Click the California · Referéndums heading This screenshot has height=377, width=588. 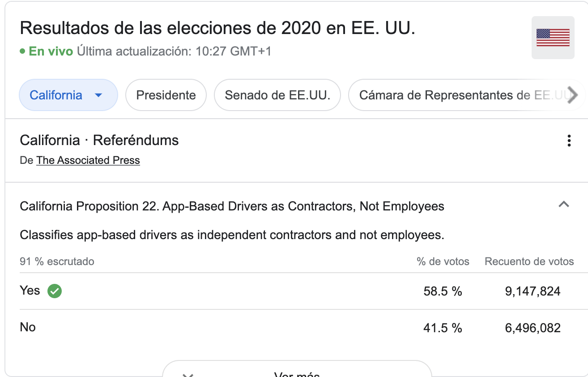click(99, 140)
